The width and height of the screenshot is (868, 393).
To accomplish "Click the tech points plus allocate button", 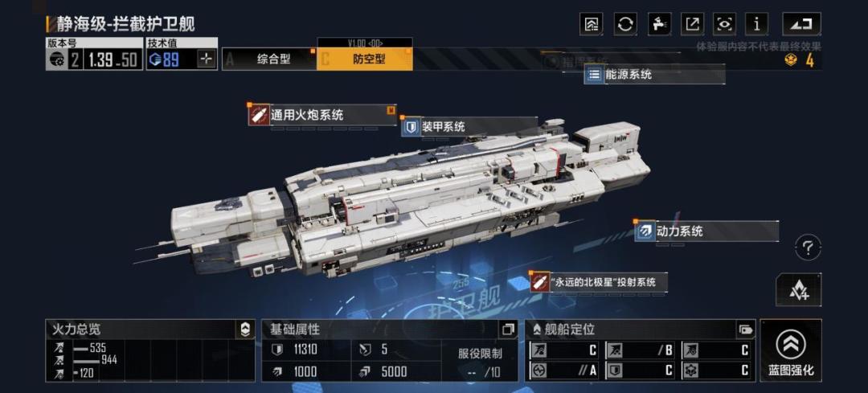I will click(206, 59).
